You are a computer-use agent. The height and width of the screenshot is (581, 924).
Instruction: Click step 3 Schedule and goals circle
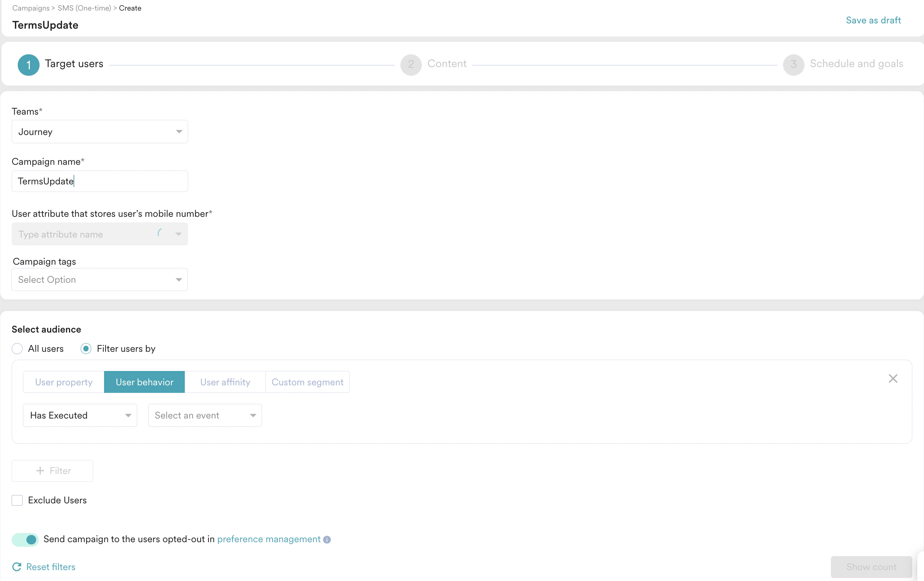pyautogui.click(x=793, y=64)
